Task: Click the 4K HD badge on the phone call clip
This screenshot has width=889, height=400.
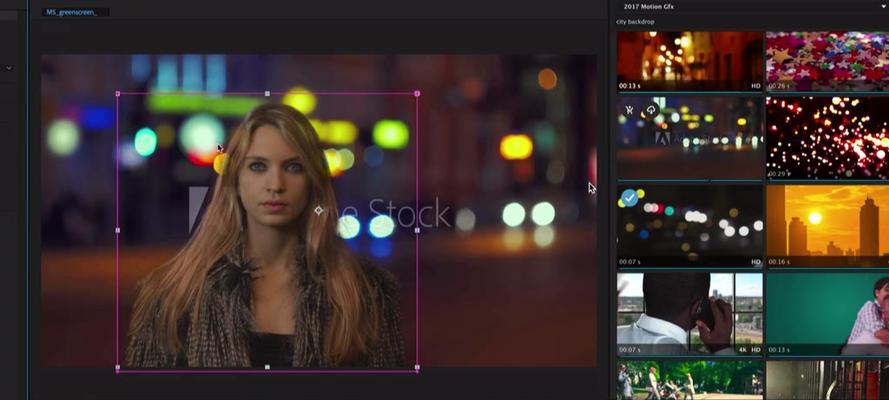Action: tap(750, 350)
